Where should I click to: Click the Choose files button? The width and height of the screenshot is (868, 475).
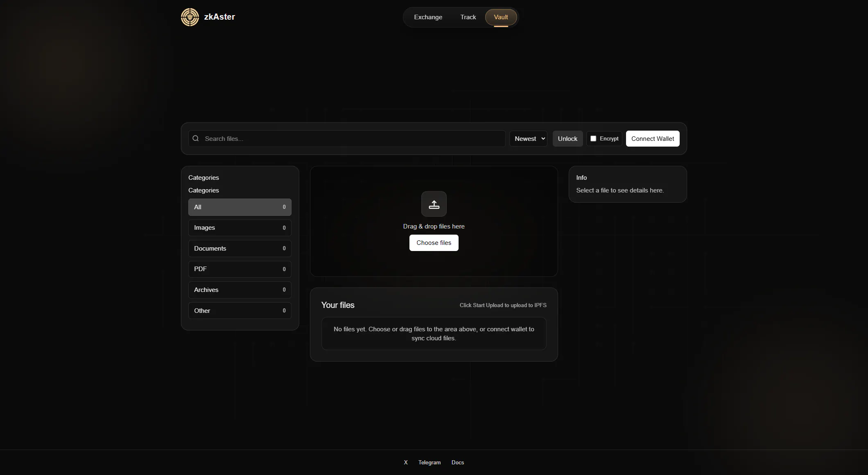point(434,243)
